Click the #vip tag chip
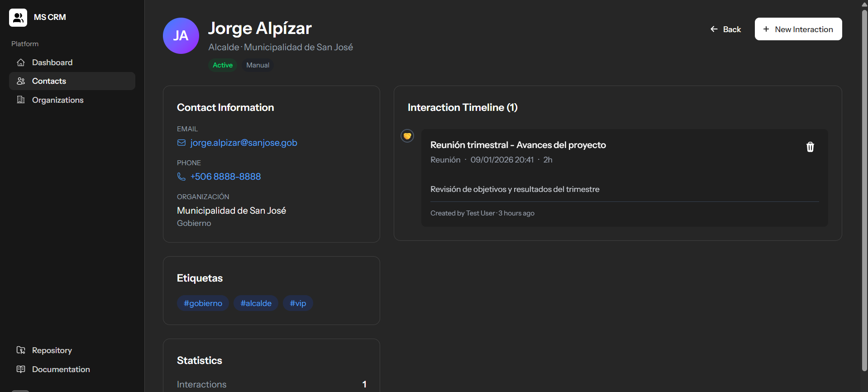This screenshot has height=392, width=868. (x=298, y=303)
